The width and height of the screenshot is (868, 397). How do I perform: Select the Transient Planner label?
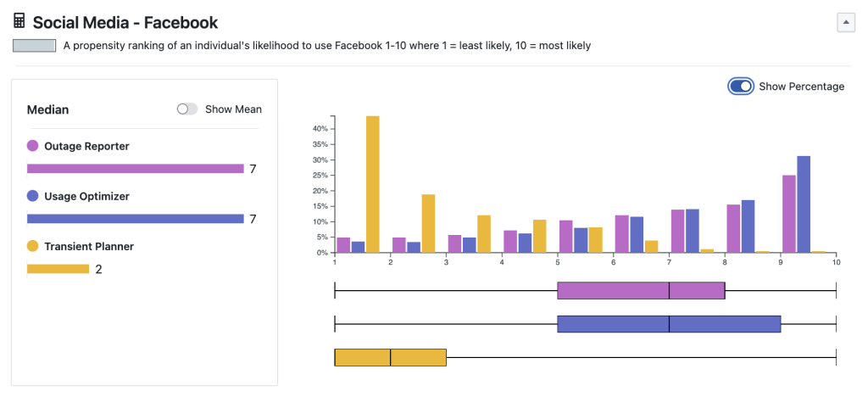click(89, 246)
